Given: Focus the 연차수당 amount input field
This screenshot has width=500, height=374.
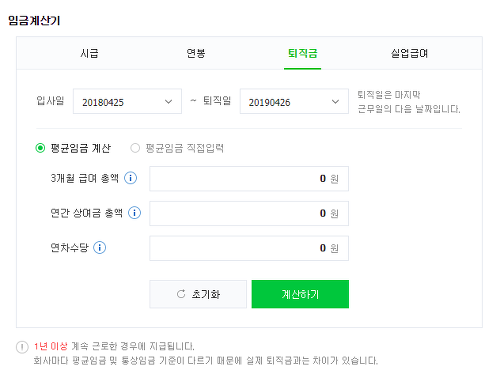Looking at the screenshot, I should pyautogui.click(x=249, y=248).
